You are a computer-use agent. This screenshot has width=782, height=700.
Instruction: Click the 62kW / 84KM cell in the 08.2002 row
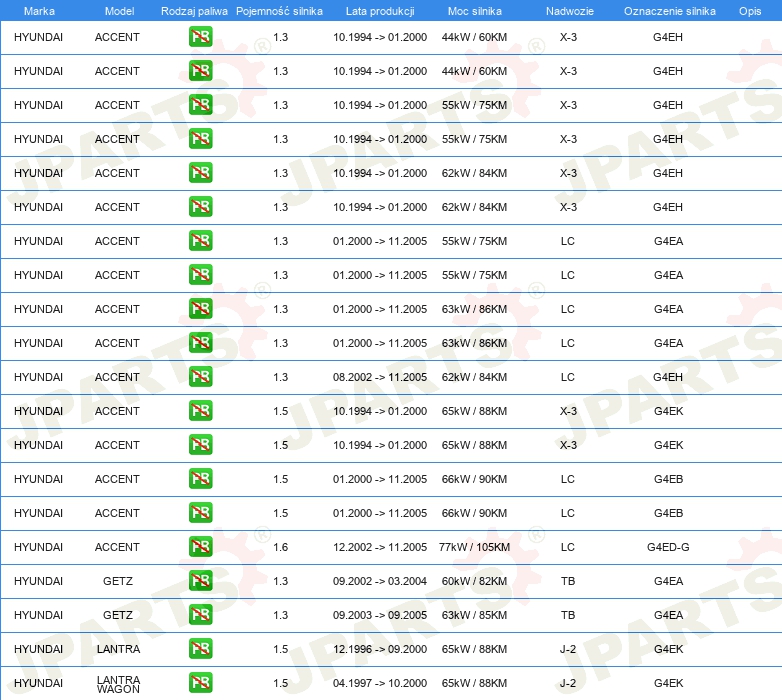pyautogui.click(x=474, y=377)
